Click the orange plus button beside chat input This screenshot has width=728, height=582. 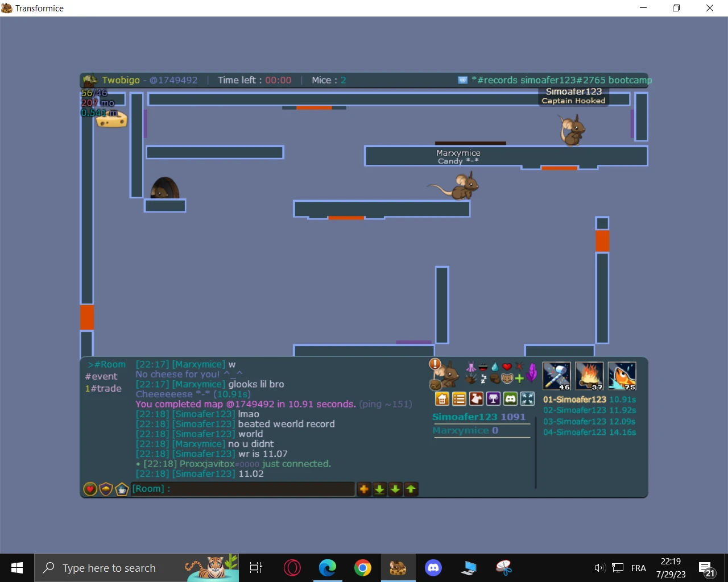364,489
